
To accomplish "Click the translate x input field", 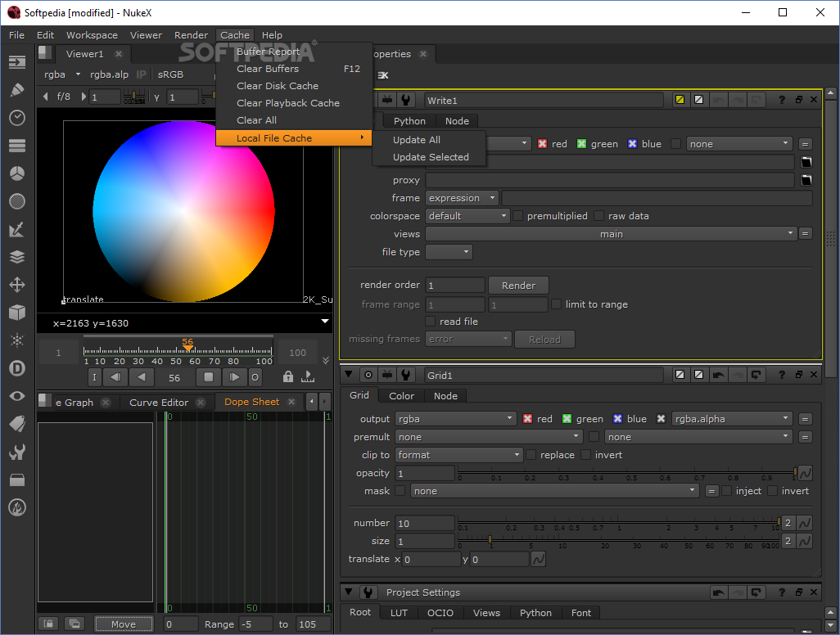I will point(431,559).
